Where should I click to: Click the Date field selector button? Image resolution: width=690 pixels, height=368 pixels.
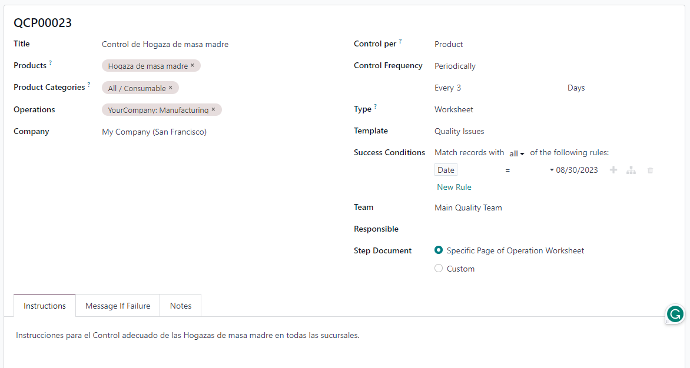(446, 170)
